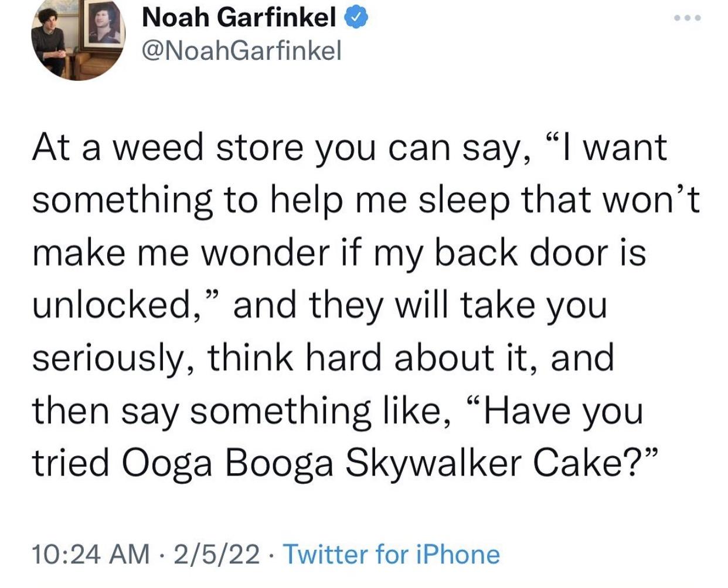Click the words "Have you" in tweet
The height and width of the screenshot is (588, 728).
563,410
